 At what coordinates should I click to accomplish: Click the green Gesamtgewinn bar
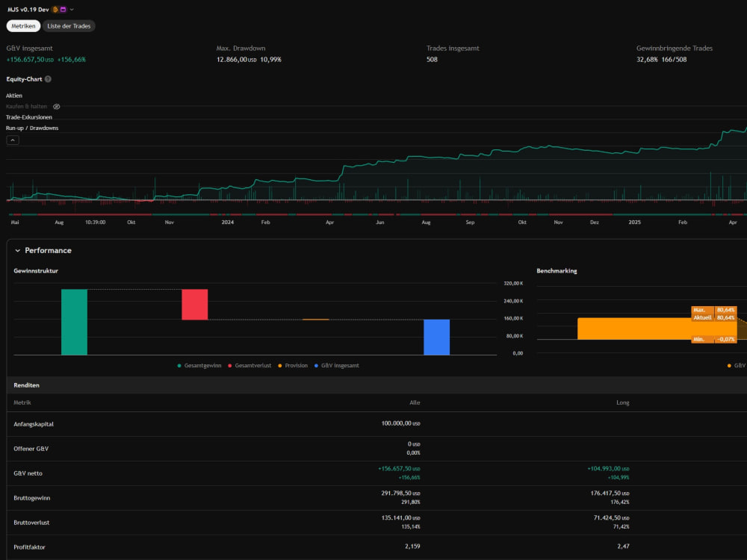(74, 322)
